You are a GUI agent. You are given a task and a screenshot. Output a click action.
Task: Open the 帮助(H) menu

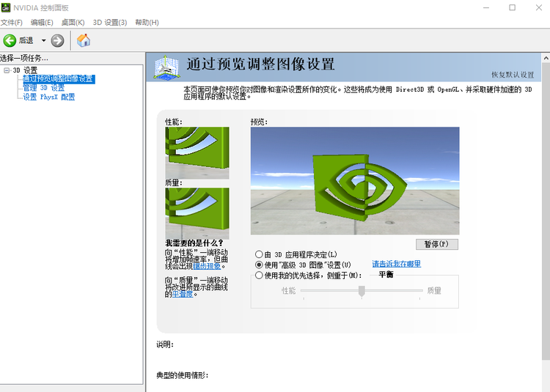pyautogui.click(x=147, y=23)
